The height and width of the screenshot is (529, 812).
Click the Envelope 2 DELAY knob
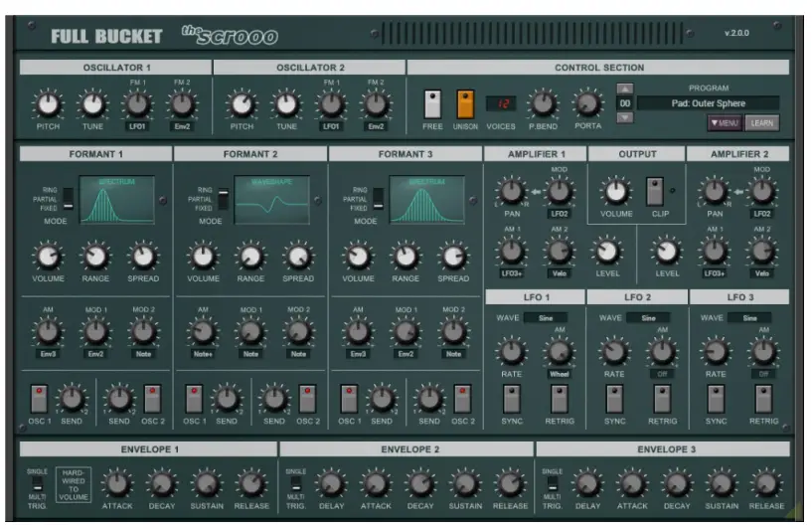click(331, 484)
